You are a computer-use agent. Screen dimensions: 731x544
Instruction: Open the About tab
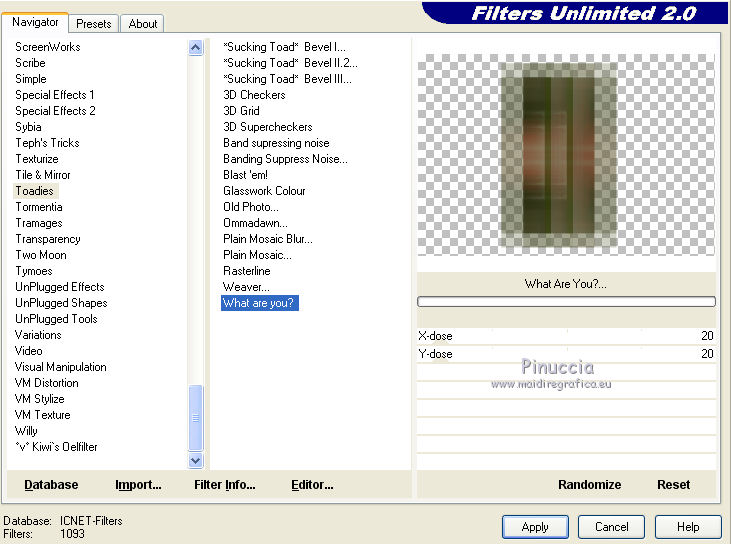click(x=143, y=24)
